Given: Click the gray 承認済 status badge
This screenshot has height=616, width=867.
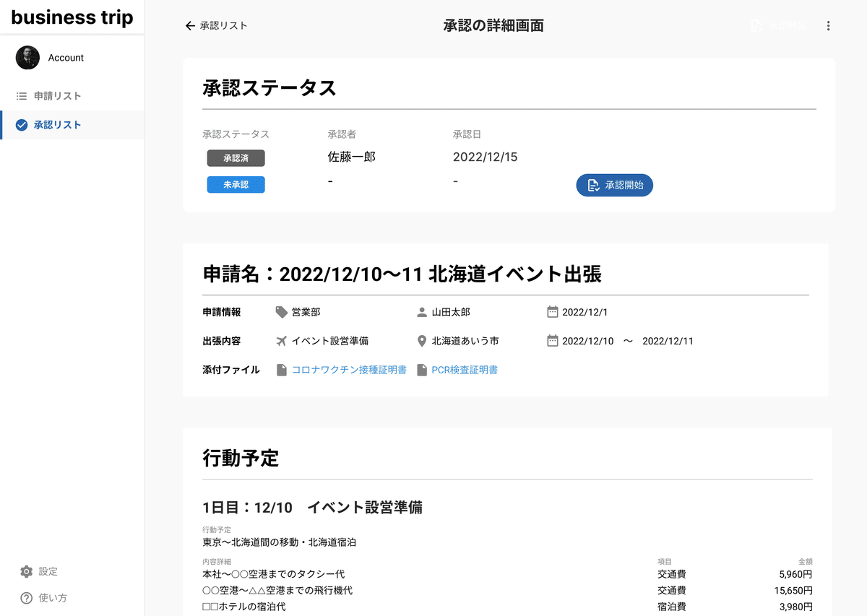Looking at the screenshot, I should point(236,158).
